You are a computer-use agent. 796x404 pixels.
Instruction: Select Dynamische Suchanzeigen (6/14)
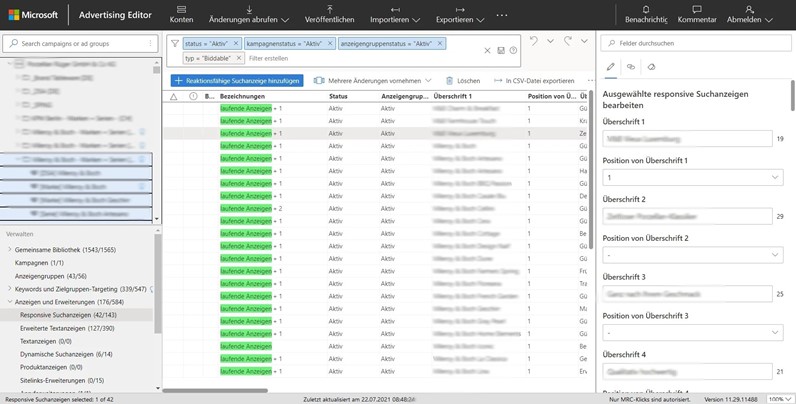tap(66, 354)
